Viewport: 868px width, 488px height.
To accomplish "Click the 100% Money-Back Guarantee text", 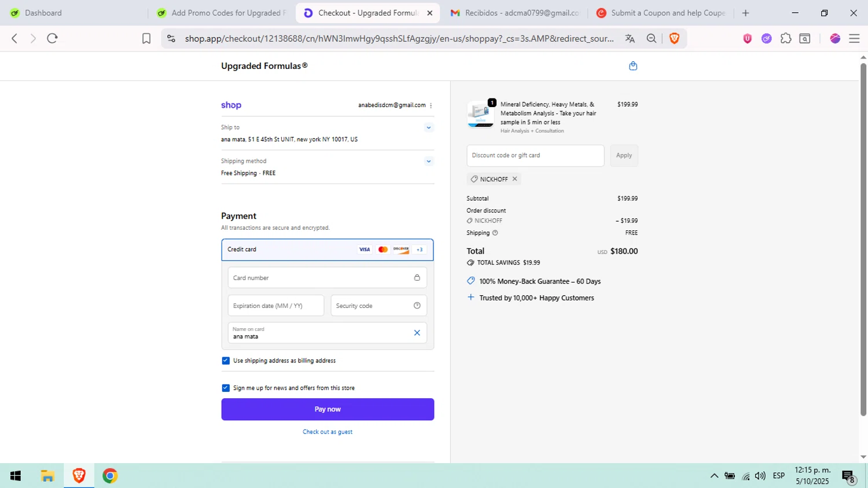I will coord(540,281).
